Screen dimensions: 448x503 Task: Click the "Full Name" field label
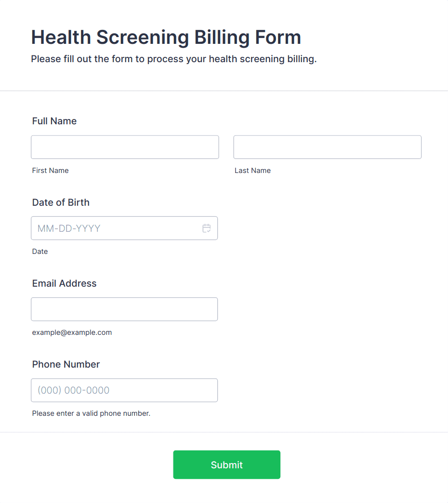pyautogui.click(x=54, y=121)
